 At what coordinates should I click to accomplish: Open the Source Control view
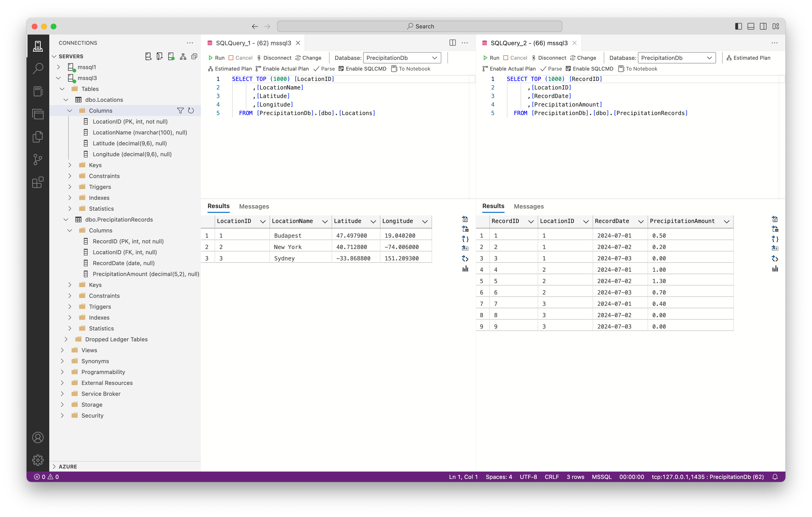click(x=38, y=159)
